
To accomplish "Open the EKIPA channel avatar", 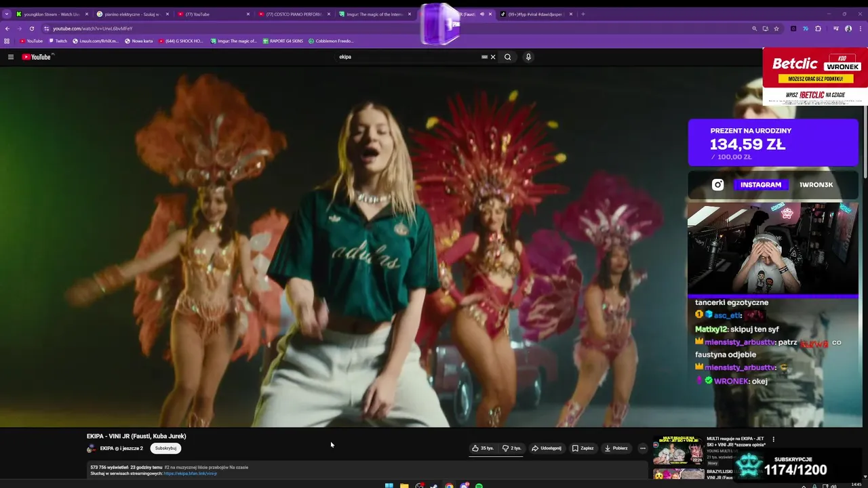I will 92,448.
